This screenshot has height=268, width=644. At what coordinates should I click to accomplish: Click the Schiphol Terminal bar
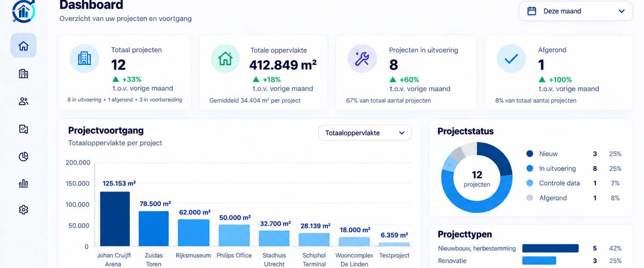click(314, 240)
